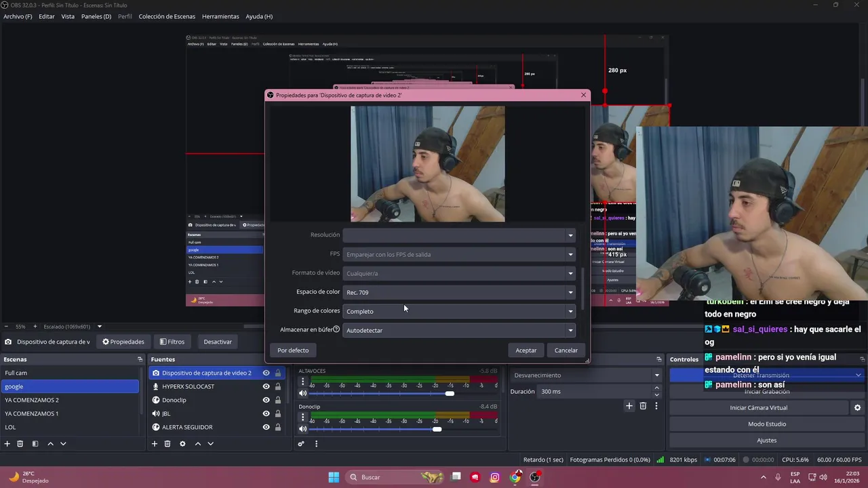Image resolution: width=868 pixels, height=488 pixels.
Task: Hide the Dispositivo de captura de video 2 source
Action: pos(266,373)
